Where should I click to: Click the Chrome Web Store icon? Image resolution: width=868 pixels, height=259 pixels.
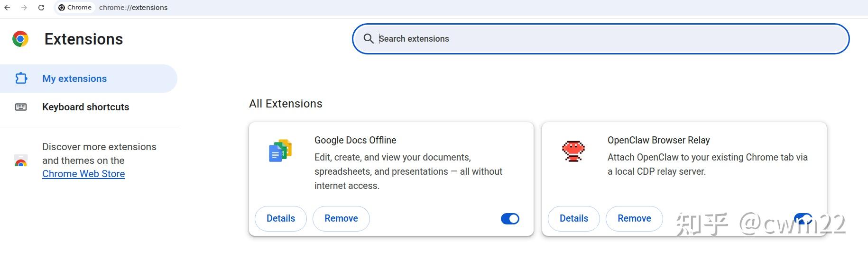click(21, 161)
